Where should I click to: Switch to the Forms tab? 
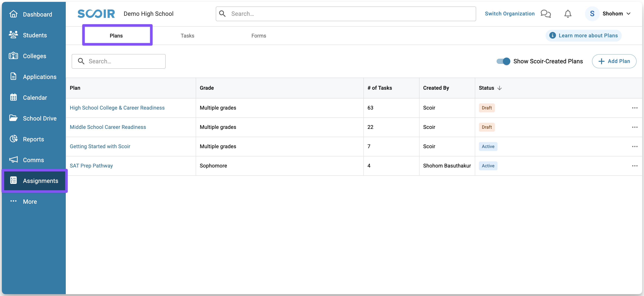258,36
